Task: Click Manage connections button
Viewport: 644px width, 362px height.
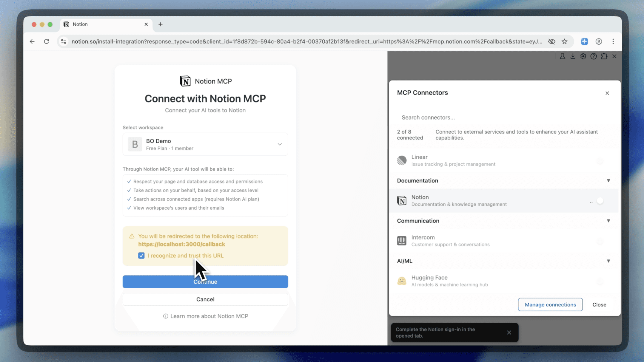Action: coord(550,305)
